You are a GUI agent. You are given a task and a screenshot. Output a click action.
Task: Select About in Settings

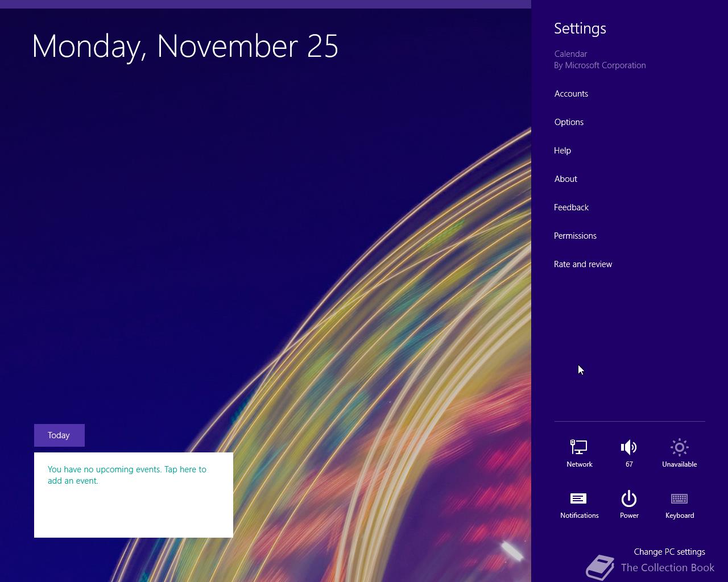(x=565, y=179)
